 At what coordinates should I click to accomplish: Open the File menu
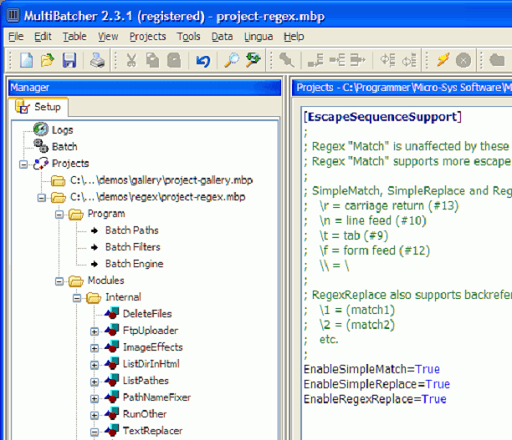(16, 36)
